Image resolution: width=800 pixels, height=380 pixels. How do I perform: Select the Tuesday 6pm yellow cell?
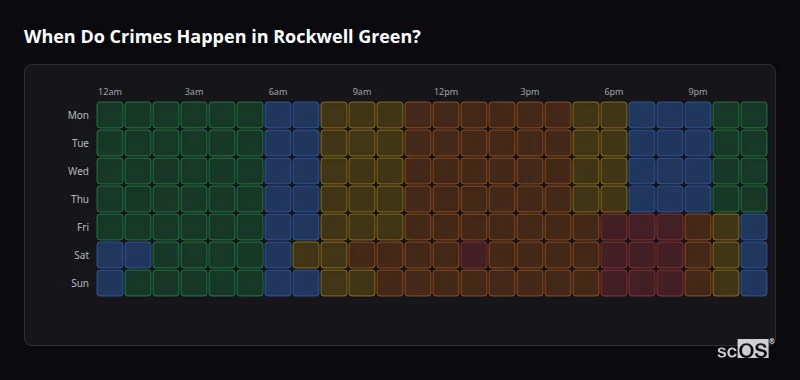pos(614,143)
